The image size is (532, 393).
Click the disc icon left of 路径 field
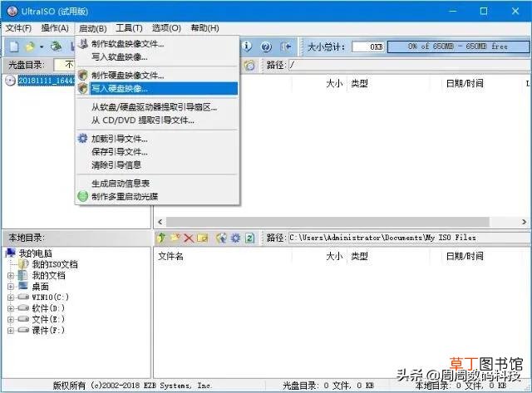click(249, 65)
